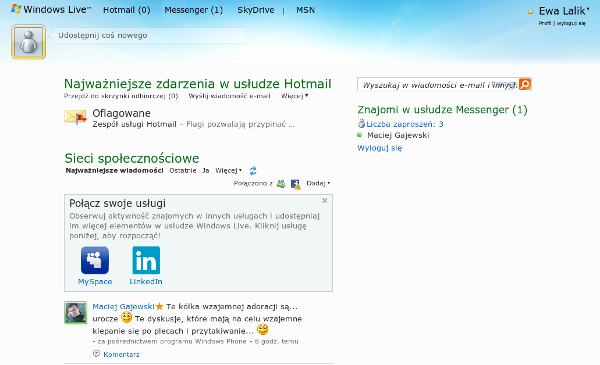This screenshot has width=600, height=365.
Task: Select the Ja tab
Action: tap(205, 171)
